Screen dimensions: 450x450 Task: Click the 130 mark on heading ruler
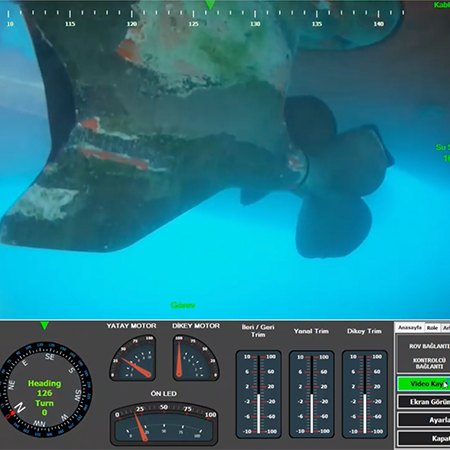[255, 24]
